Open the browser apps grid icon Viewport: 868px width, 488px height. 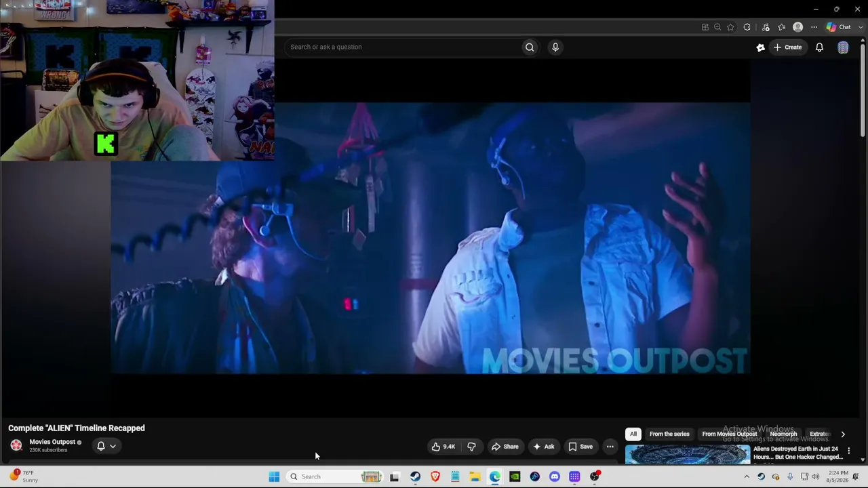[705, 27]
